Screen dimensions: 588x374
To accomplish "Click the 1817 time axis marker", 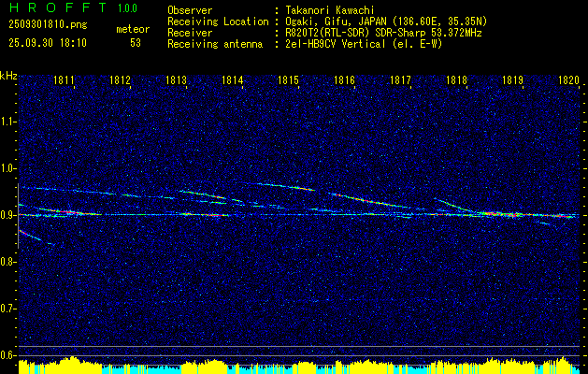I will 400,79.
